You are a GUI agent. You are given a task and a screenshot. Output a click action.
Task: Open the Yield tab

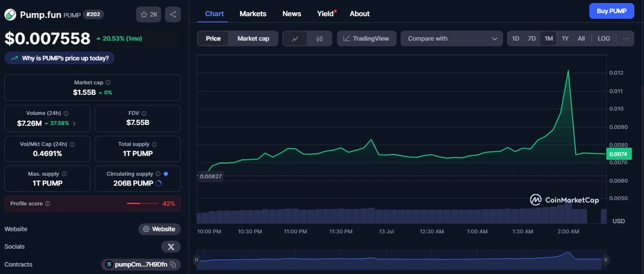click(x=325, y=13)
